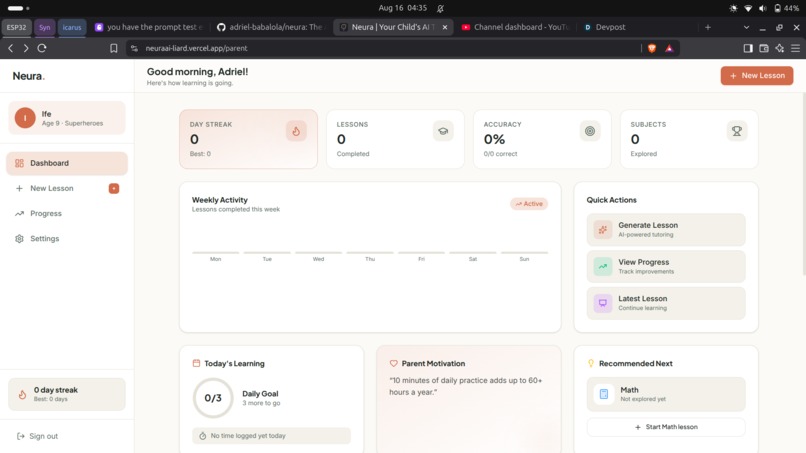
Task: Toggle the browser sidebar panel
Action: (x=748, y=48)
